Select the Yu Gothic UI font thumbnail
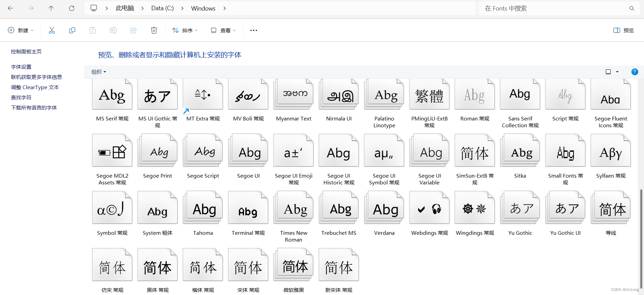This screenshot has height=295, width=644. (x=565, y=208)
